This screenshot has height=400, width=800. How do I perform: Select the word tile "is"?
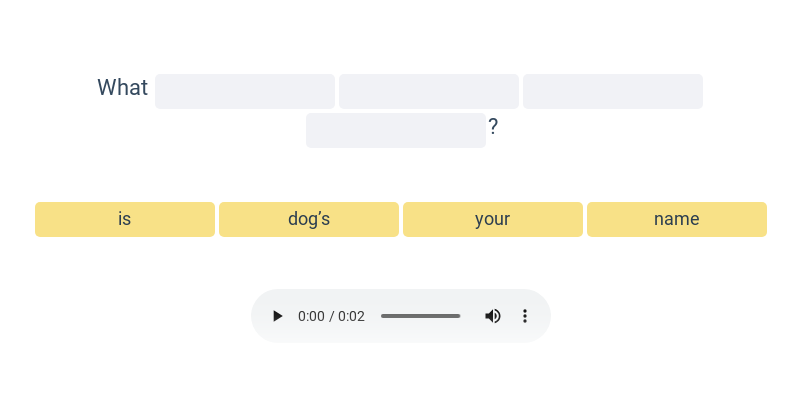[x=125, y=219]
